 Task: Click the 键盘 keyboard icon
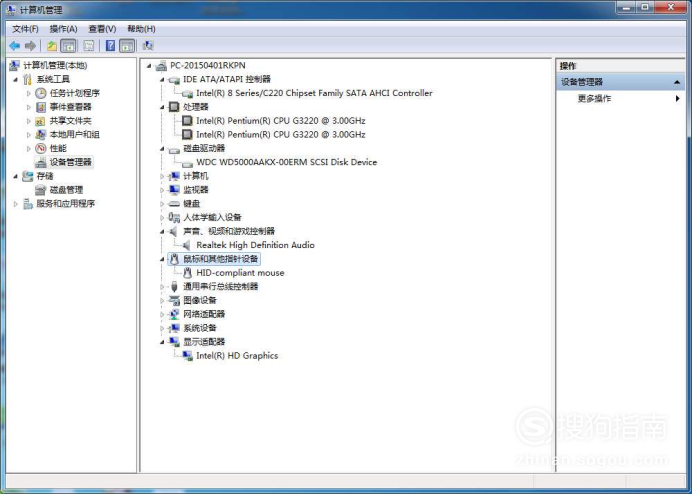[174, 204]
